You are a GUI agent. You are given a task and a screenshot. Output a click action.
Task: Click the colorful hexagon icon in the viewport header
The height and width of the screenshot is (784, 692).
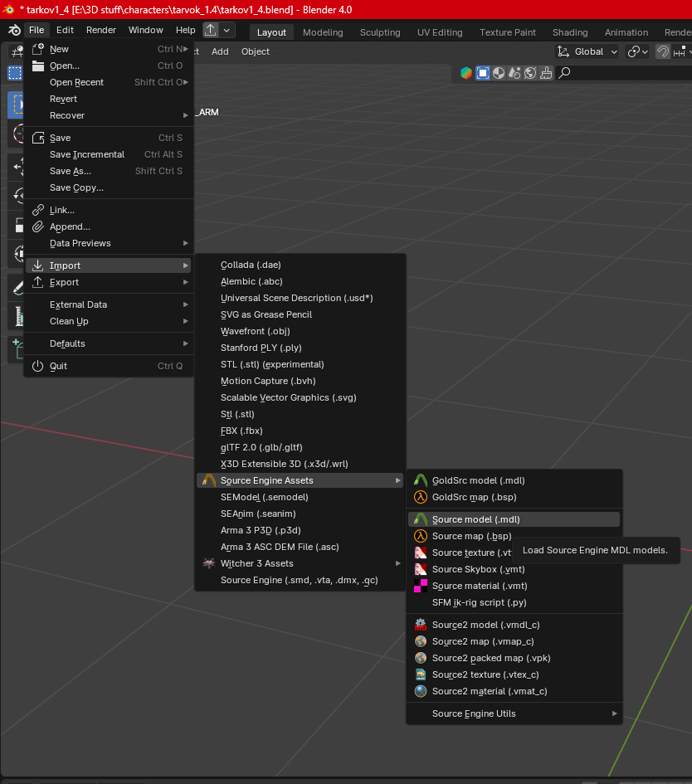[x=466, y=73]
